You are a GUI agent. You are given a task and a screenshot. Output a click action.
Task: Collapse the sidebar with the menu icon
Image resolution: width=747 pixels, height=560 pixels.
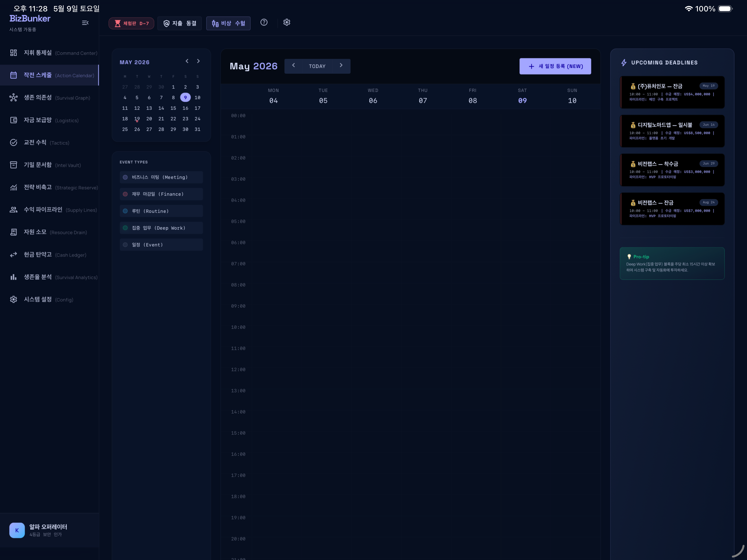pyautogui.click(x=85, y=23)
